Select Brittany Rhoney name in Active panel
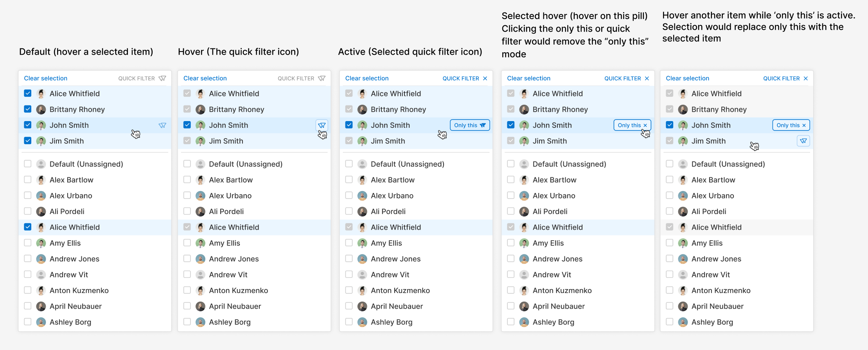868x350 pixels. (x=398, y=109)
